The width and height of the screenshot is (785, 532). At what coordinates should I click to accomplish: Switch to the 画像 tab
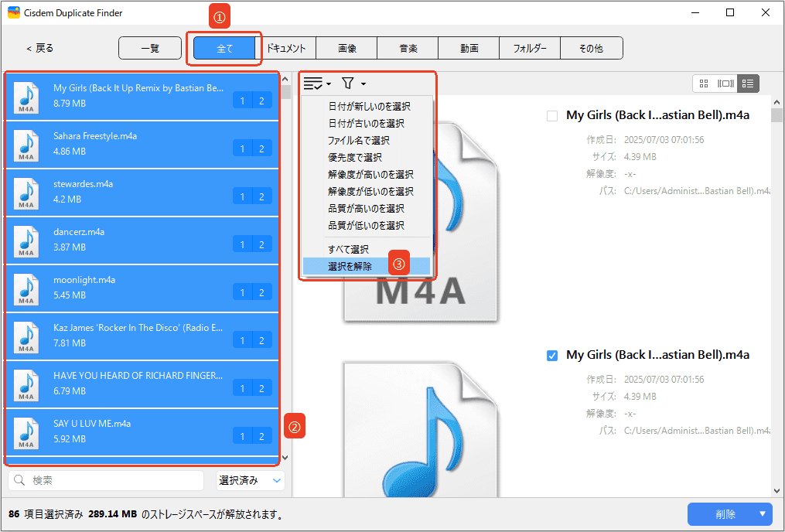coord(346,48)
